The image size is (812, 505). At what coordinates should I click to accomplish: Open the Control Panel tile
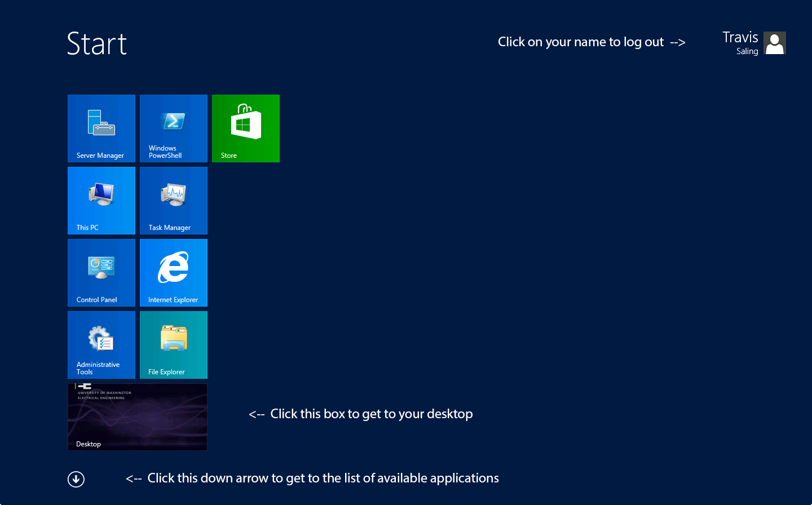(x=101, y=273)
